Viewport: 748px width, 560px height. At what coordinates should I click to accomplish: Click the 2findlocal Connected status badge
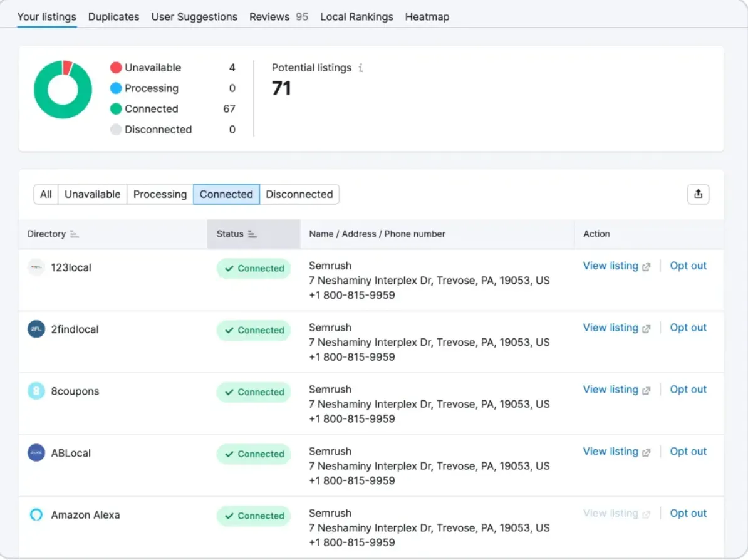coord(254,330)
